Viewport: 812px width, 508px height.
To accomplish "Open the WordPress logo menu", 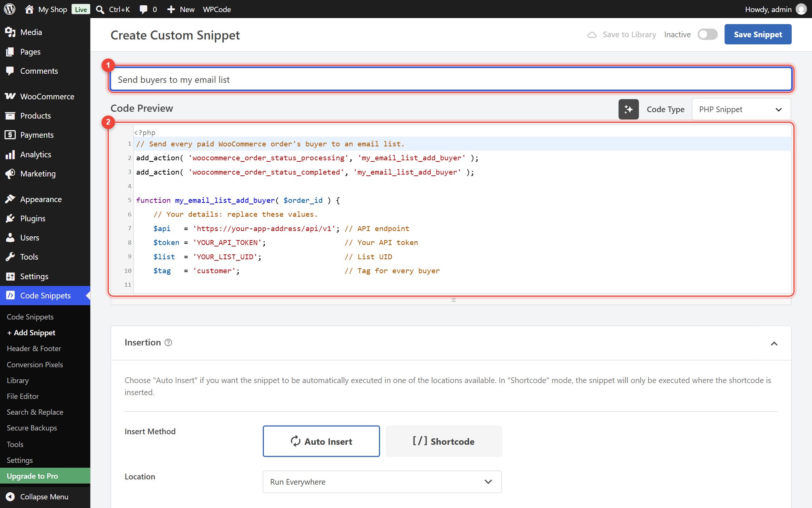I will click(9, 9).
